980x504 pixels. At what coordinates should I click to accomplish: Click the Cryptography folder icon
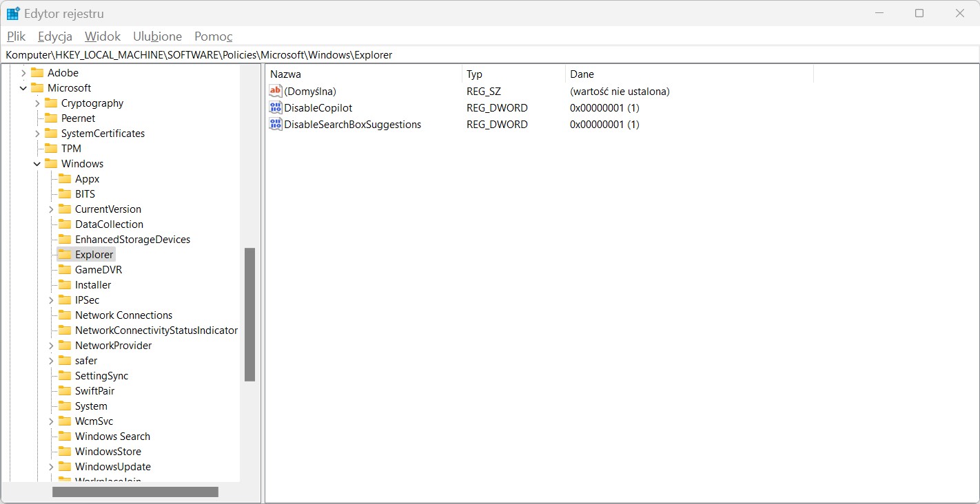click(51, 103)
